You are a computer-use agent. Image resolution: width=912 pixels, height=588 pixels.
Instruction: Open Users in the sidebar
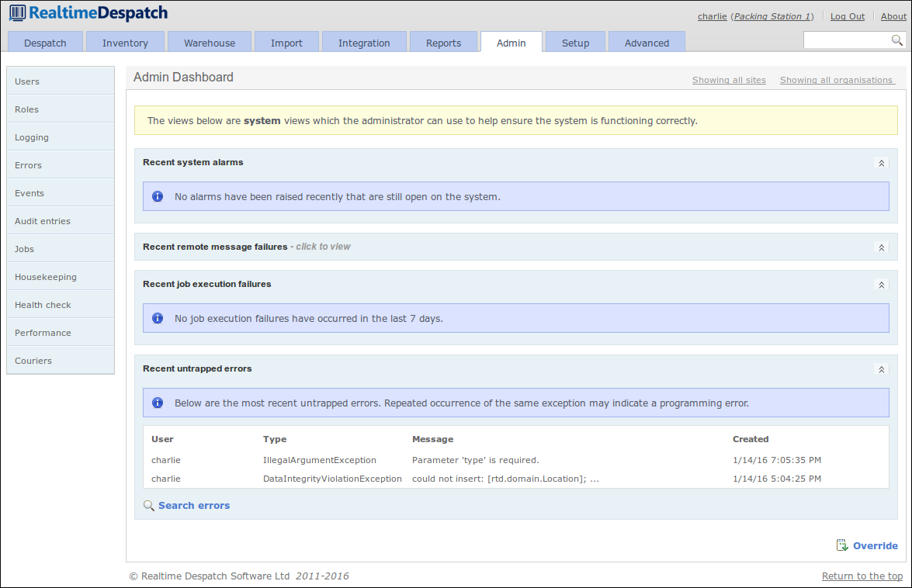61,81
